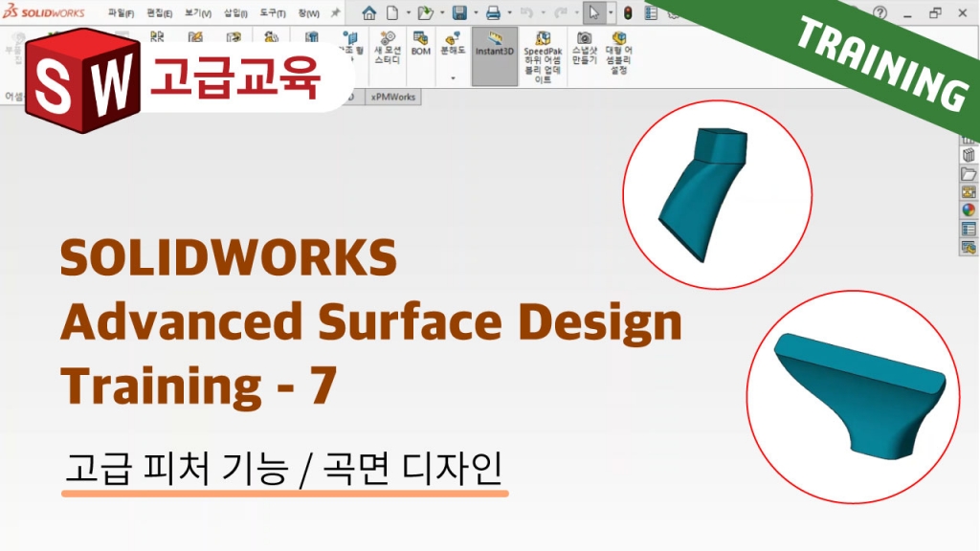
Task: Open the 편집(E) menu
Action: pyautogui.click(x=160, y=13)
